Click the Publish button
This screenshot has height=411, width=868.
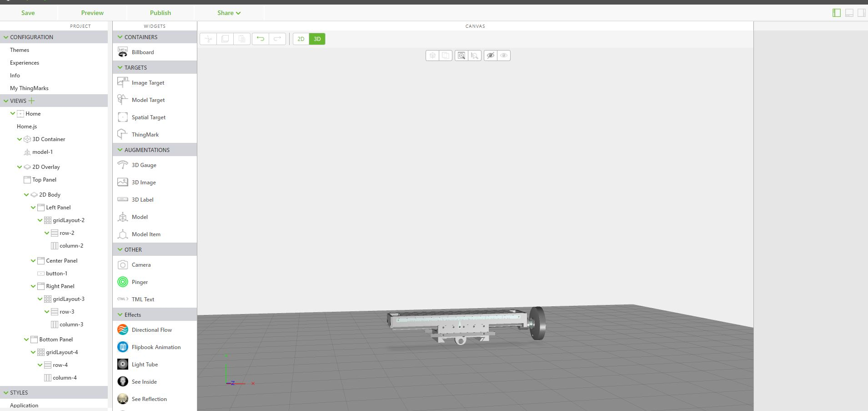click(x=160, y=13)
